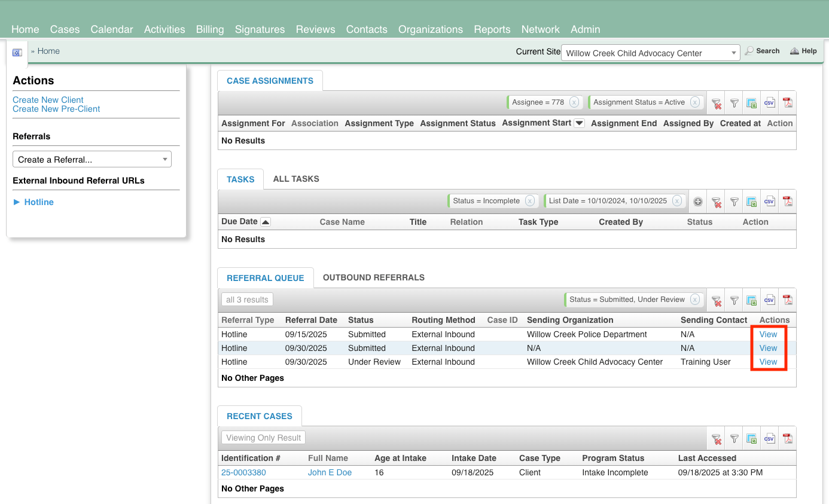Toggle Assignment Start sort arrow
The image size is (829, 504).
(579, 123)
